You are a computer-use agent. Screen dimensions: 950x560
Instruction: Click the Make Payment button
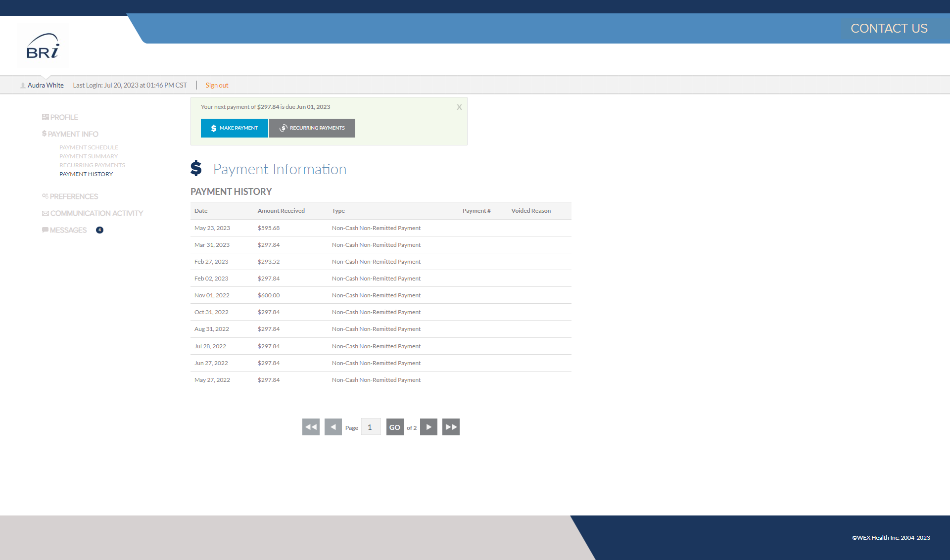coord(234,128)
